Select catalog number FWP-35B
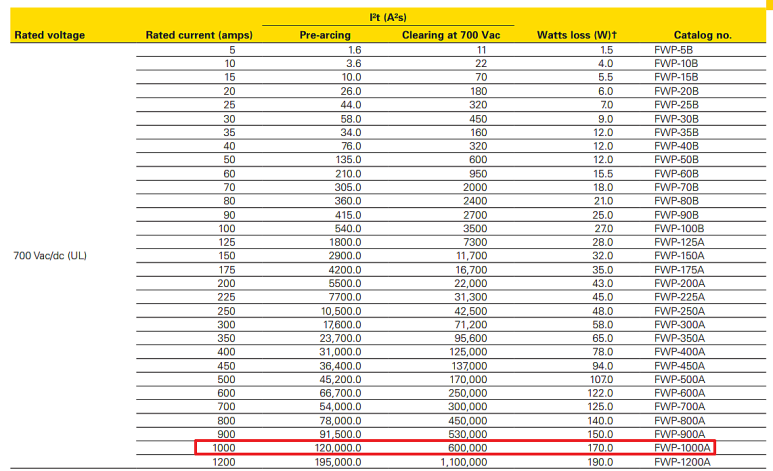773x471 pixels. (x=676, y=133)
